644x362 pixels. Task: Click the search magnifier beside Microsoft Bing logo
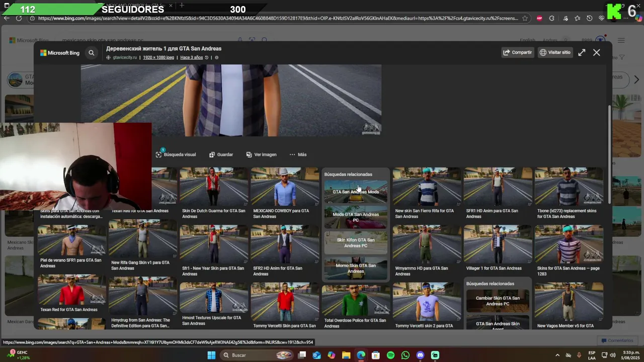92,52
